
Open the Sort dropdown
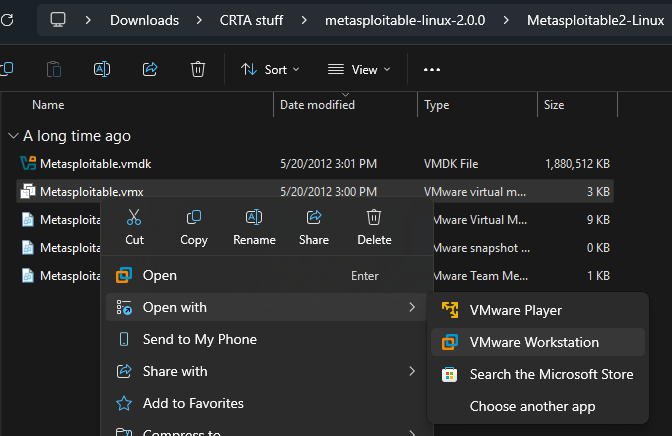(x=264, y=69)
